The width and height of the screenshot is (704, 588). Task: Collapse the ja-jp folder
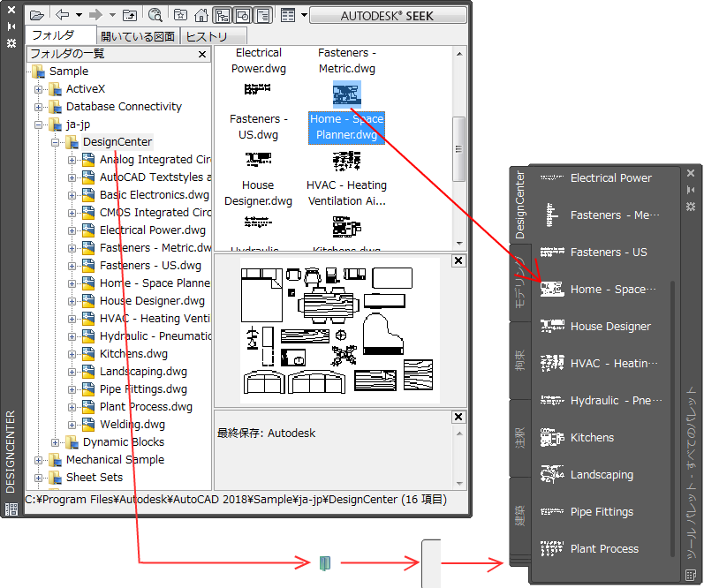[x=38, y=124]
